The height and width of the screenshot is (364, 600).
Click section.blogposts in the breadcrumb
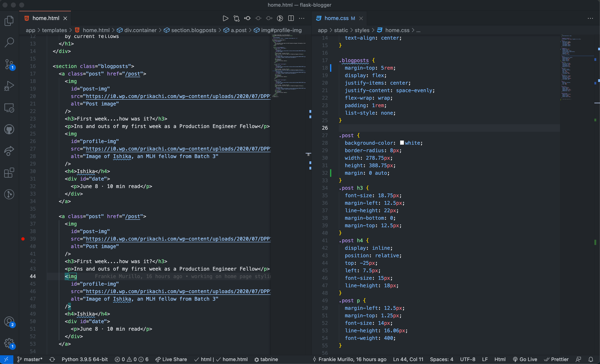point(193,30)
